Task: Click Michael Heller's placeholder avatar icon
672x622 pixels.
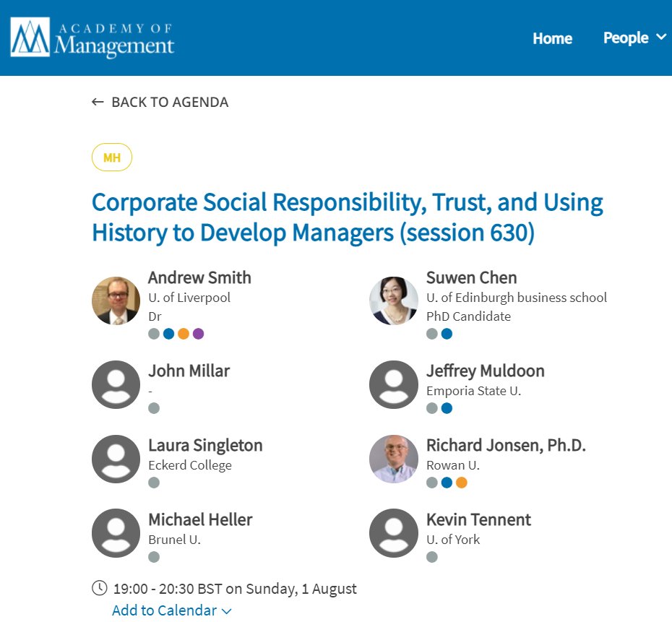Action: click(116, 533)
